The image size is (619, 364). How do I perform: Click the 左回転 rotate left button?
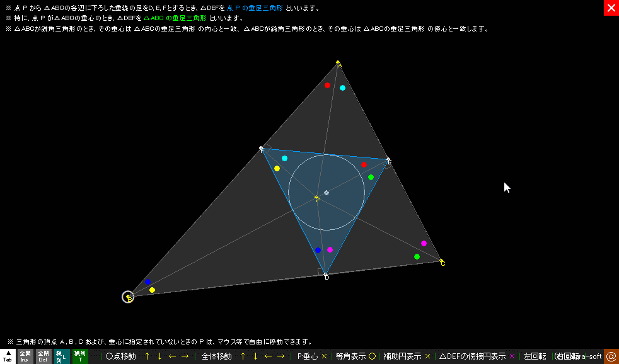coord(535,356)
